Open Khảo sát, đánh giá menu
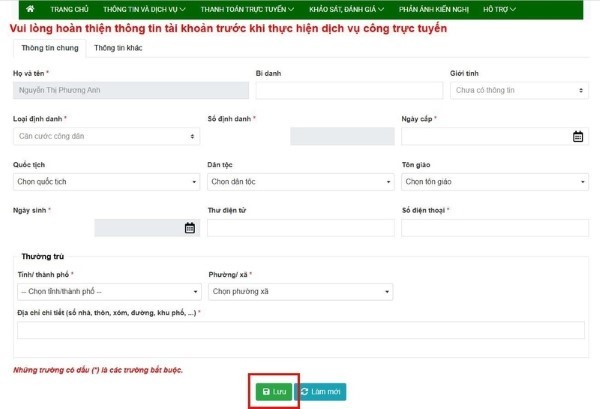 pyautogui.click(x=347, y=9)
